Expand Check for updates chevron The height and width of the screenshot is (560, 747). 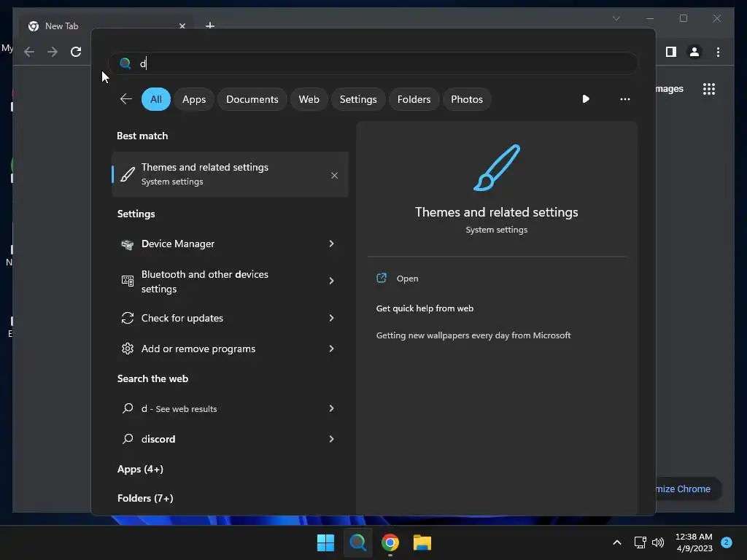pos(332,318)
